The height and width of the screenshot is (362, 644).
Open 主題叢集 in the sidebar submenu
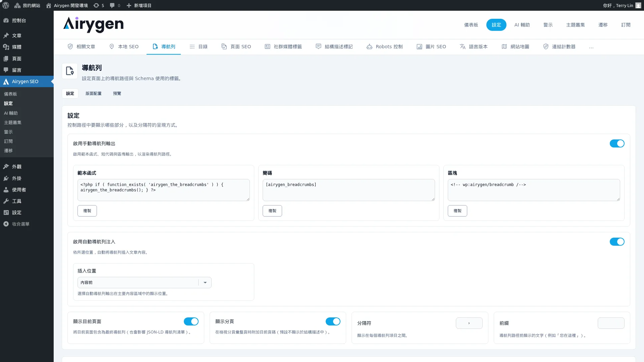pyautogui.click(x=13, y=123)
